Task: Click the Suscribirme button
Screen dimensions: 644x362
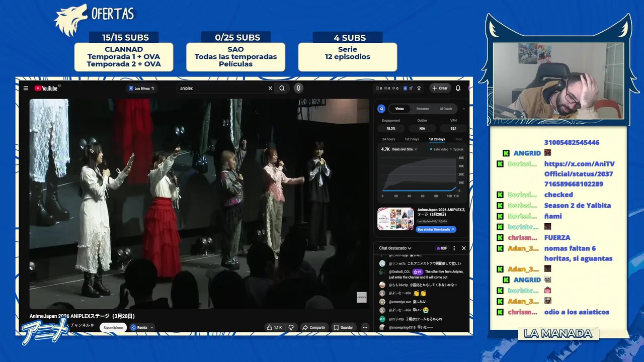Action: [x=113, y=327]
